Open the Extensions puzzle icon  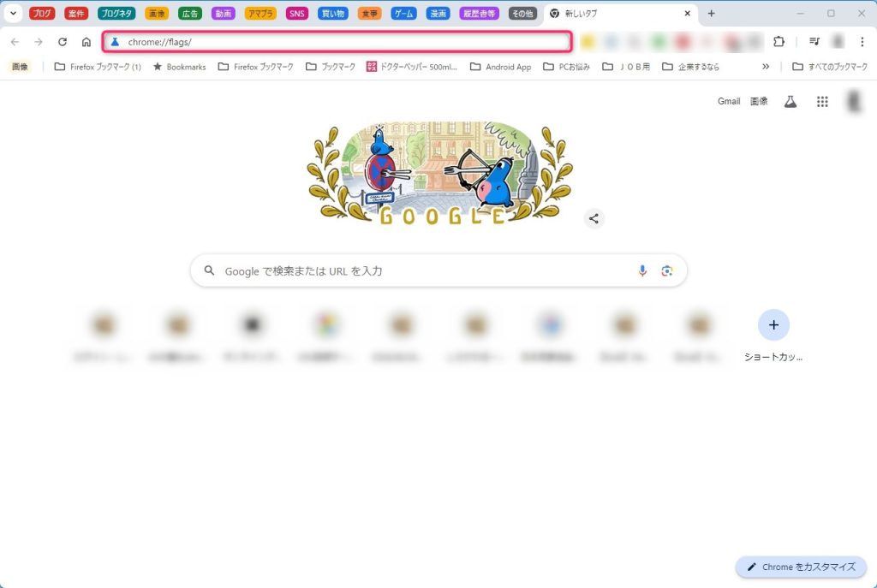point(779,42)
